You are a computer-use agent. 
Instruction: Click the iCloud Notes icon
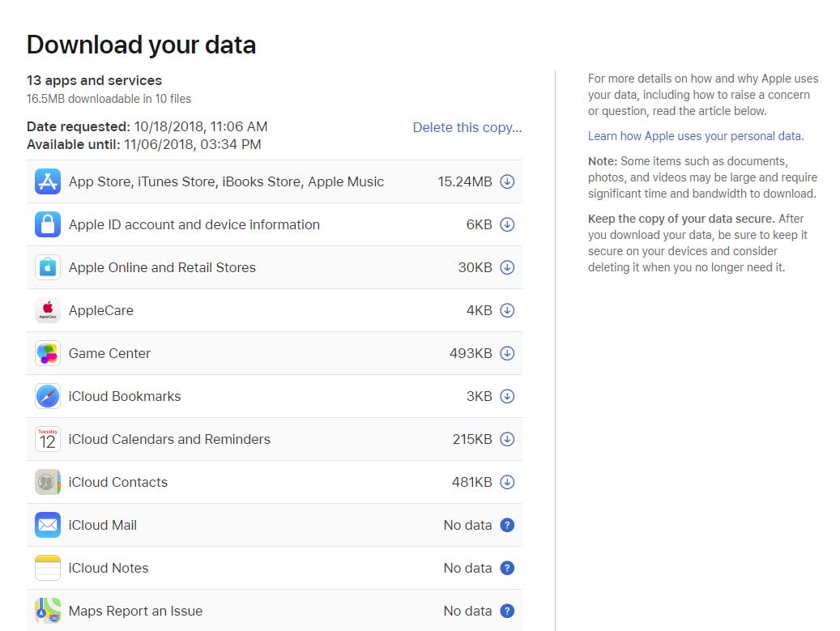coord(48,568)
